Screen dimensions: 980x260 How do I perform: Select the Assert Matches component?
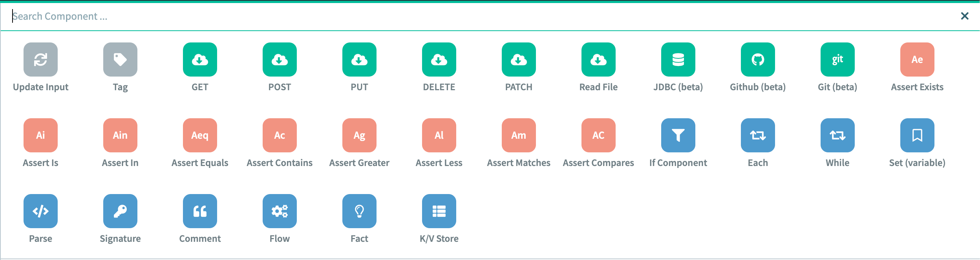pos(518,135)
